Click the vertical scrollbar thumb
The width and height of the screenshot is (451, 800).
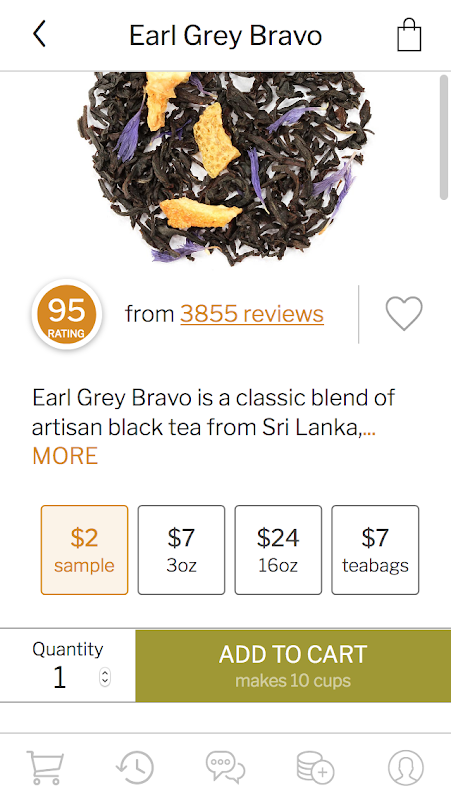[444, 138]
